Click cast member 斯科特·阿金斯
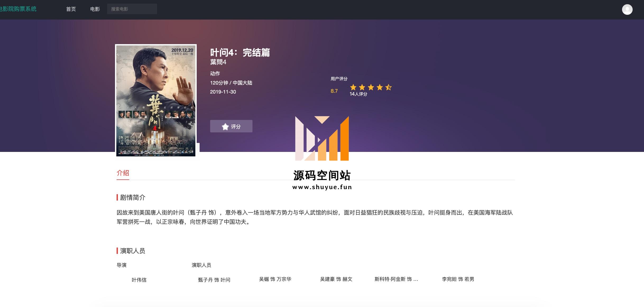 [x=396, y=279]
